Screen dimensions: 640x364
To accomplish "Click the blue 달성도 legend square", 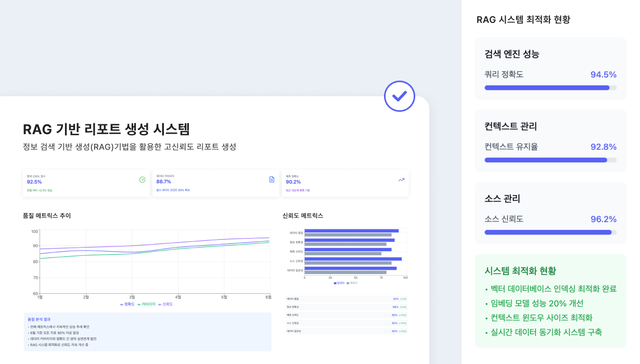I will [335, 283].
